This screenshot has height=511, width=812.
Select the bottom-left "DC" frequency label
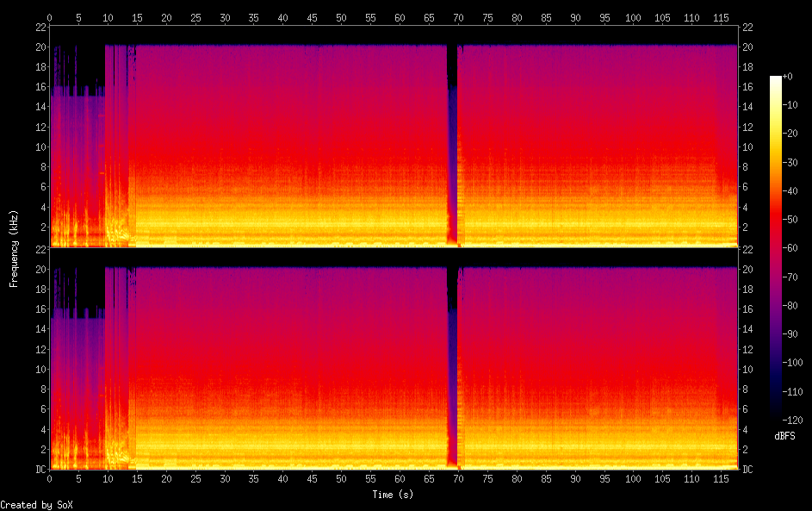(40, 470)
